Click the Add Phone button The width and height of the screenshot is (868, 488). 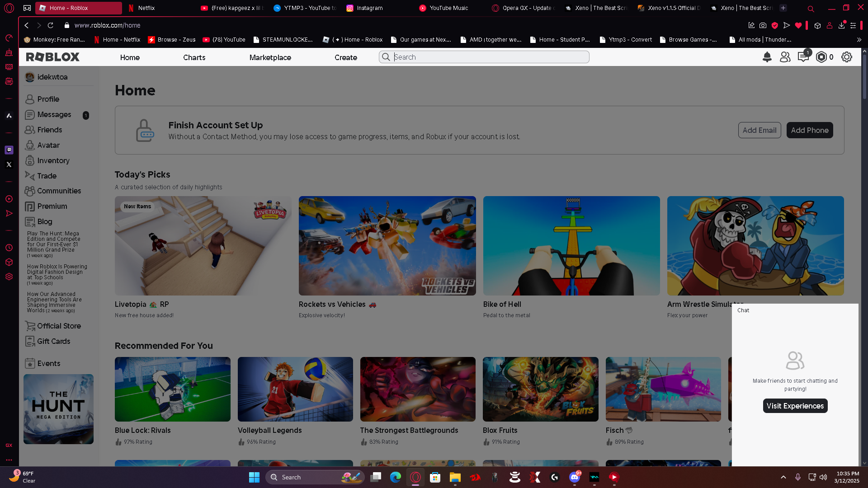point(810,130)
